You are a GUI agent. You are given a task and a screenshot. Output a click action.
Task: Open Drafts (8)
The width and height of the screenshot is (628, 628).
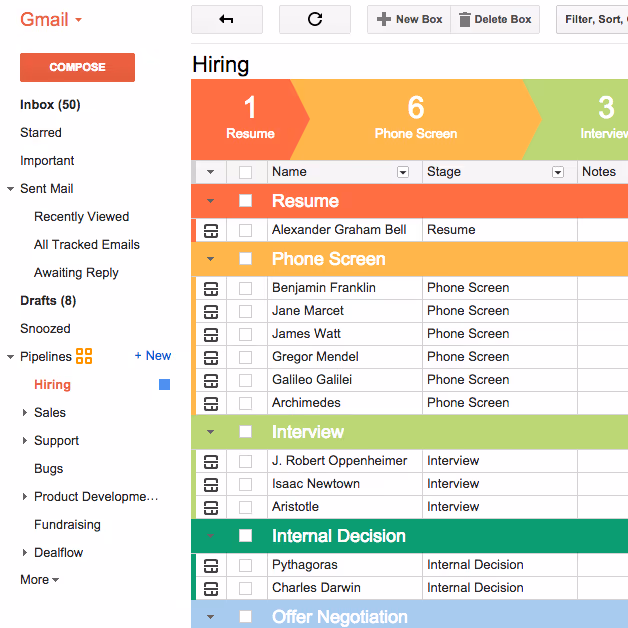(48, 300)
